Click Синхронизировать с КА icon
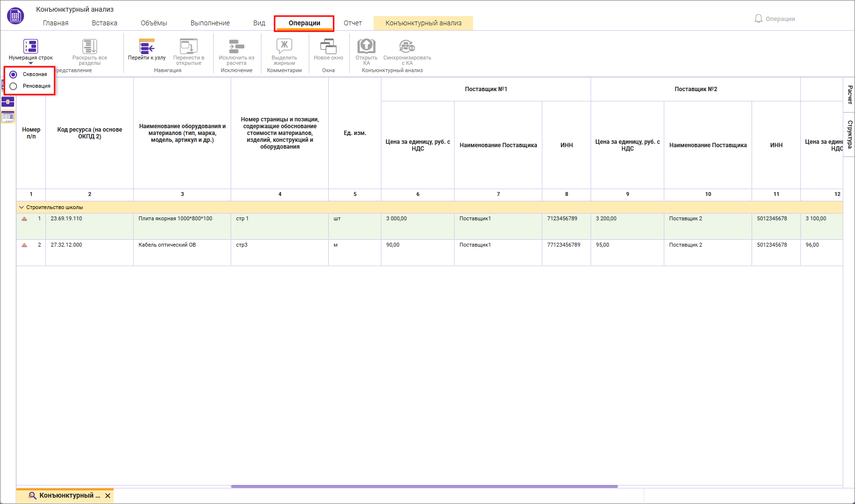The height and width of the screenshot is (504, 855). (x=407, y=46)
